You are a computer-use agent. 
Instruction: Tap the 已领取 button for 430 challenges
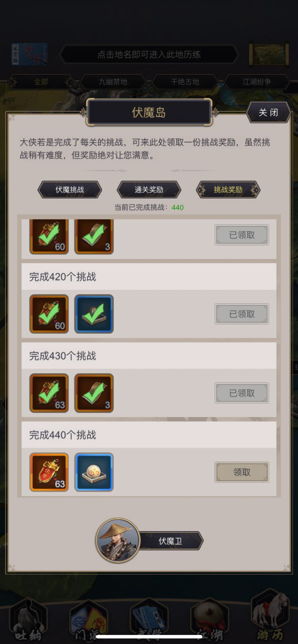click(242, 393)
